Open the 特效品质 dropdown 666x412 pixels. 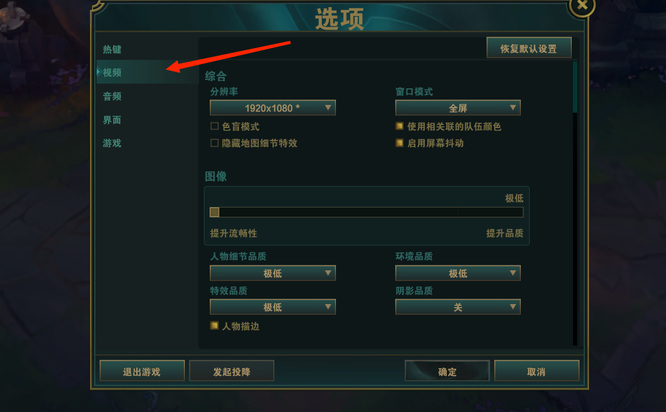(272, 307)
